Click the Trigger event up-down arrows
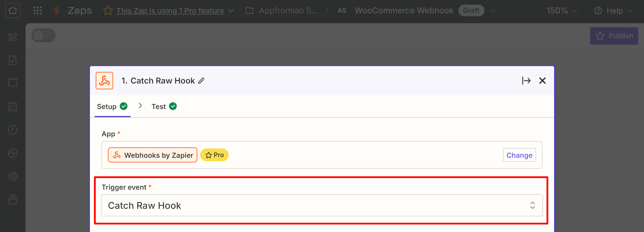 pyautogui.click(x=533, y=205)
